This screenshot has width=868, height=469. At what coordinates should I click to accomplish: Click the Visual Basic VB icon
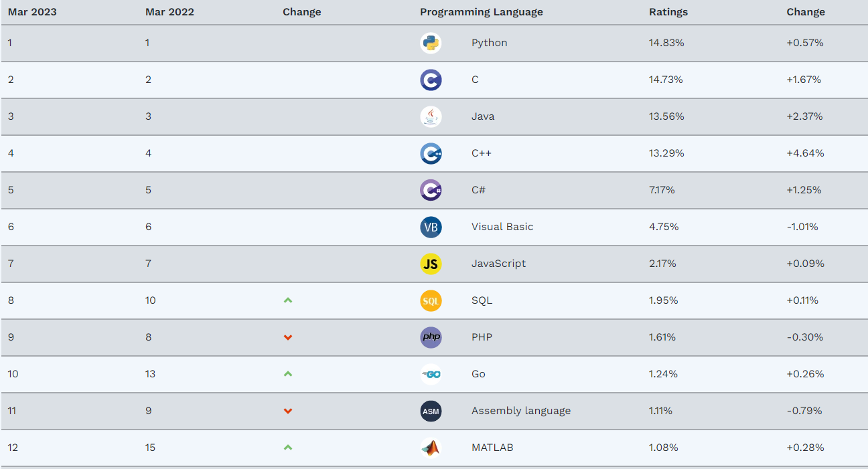(x=431, y=227)
